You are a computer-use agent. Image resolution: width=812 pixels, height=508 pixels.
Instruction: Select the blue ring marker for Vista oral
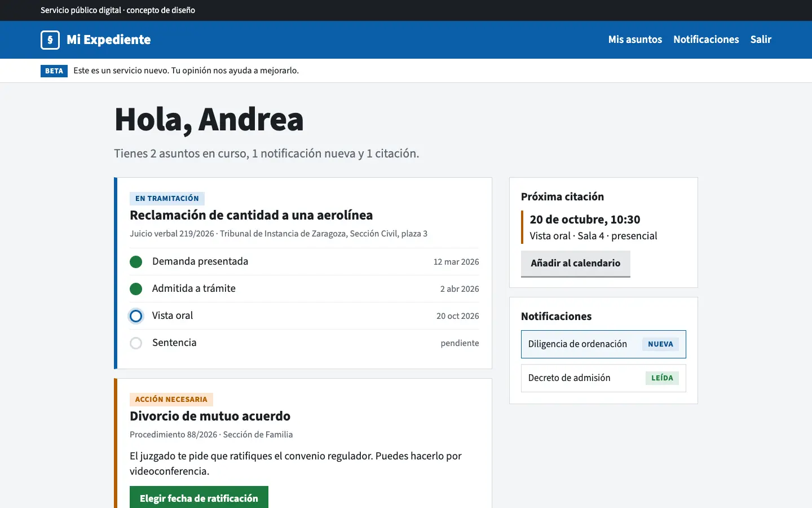[136, 316]
